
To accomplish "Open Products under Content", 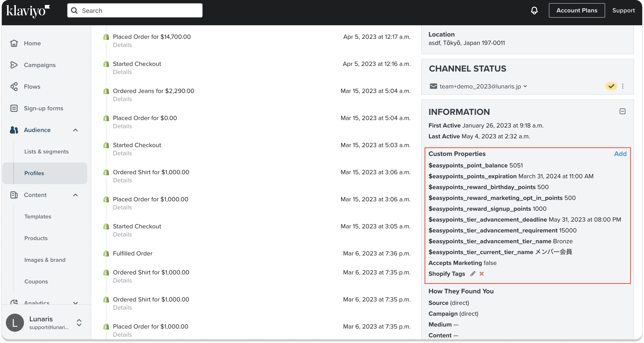I will tap(36, 238).
